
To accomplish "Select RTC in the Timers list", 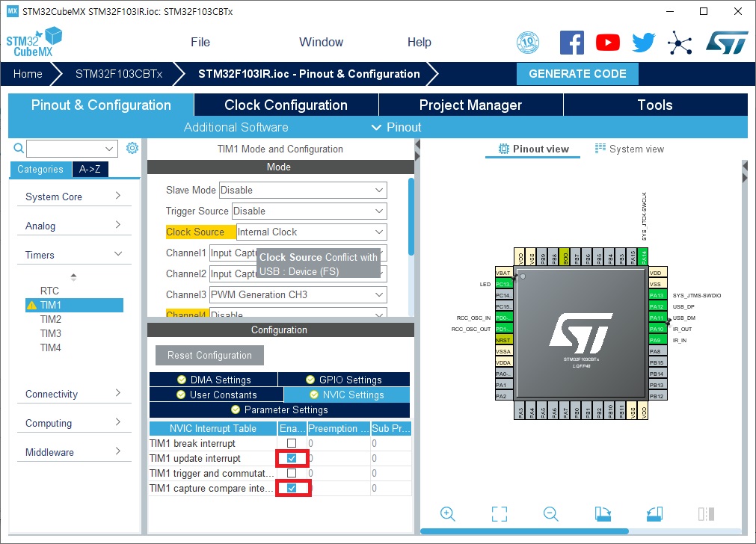I will tap(49, 291).
